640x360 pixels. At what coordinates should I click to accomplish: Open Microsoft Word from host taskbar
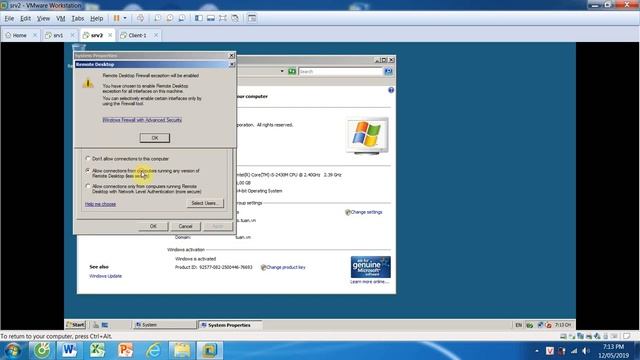69,350
